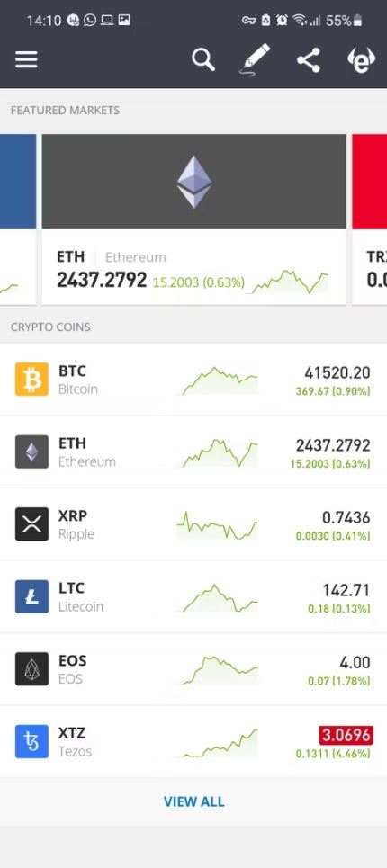This screenshot has height=868, width=387.
Task: Open the pencil write-post icon
Action: click(x=256, y=59)
